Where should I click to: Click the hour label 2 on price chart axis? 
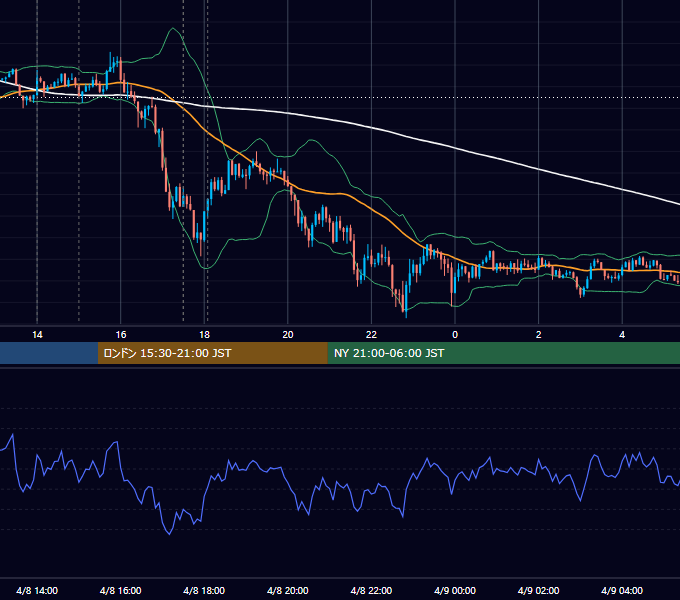pos(539,335)
